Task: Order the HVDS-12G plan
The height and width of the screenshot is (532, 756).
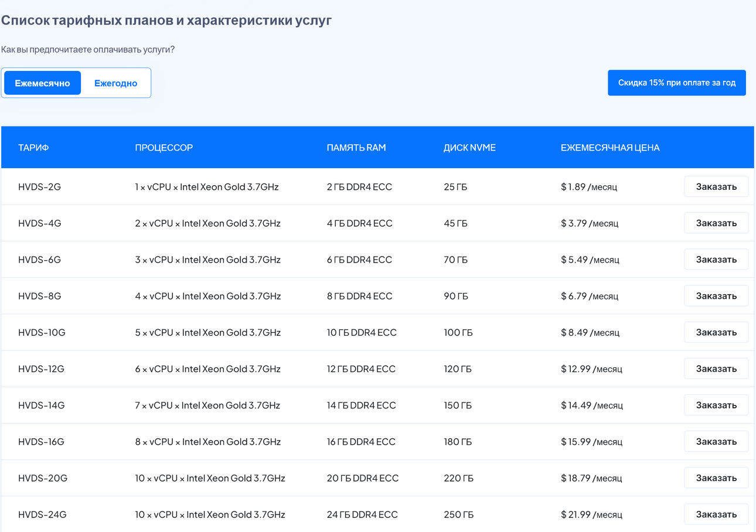Action: click(716, 369)
